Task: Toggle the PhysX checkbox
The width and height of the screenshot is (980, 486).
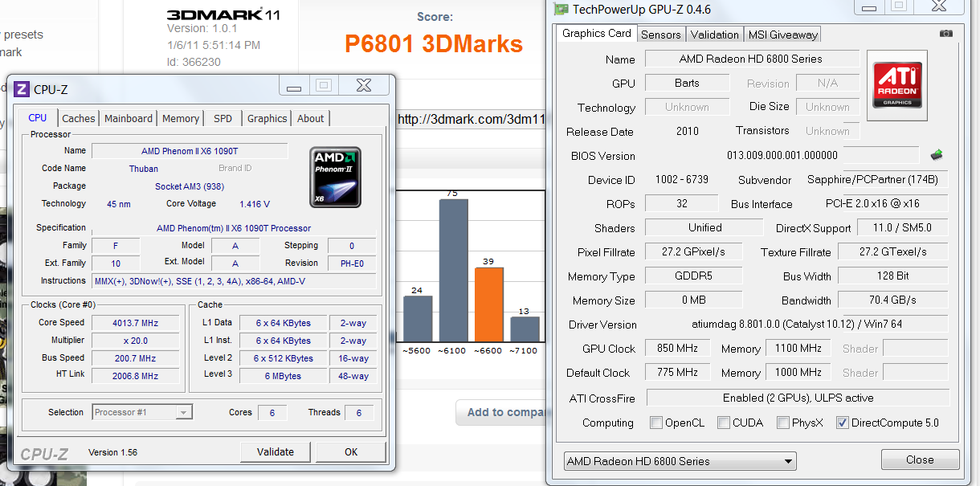Action: 783,423
